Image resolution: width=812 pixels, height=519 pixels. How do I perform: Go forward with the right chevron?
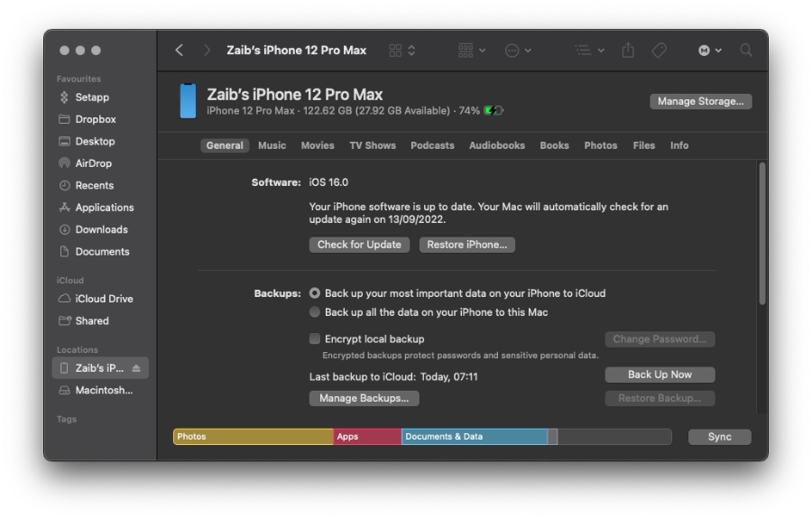207,51
